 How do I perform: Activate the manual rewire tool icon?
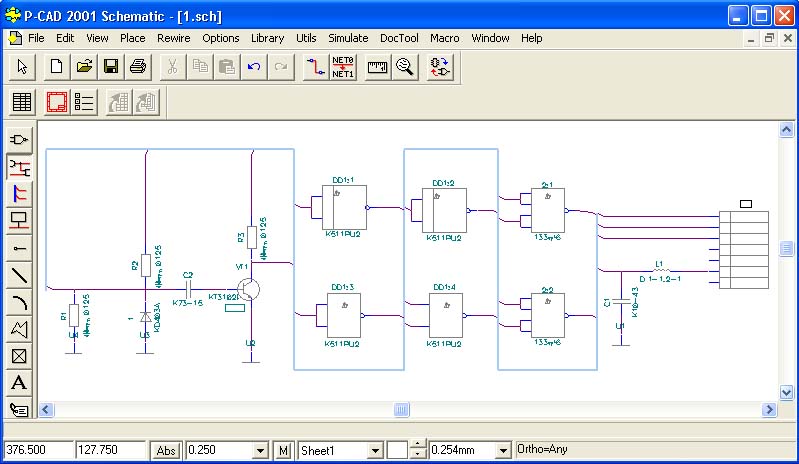click(x=315, y=67)
